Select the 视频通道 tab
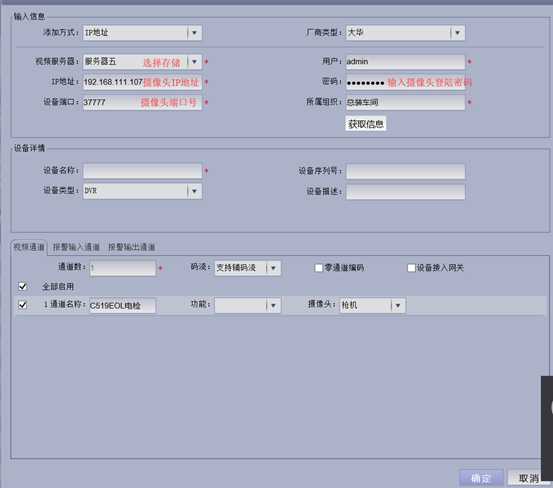This screenshot has height=488, width=553. [x=29, y=247]
